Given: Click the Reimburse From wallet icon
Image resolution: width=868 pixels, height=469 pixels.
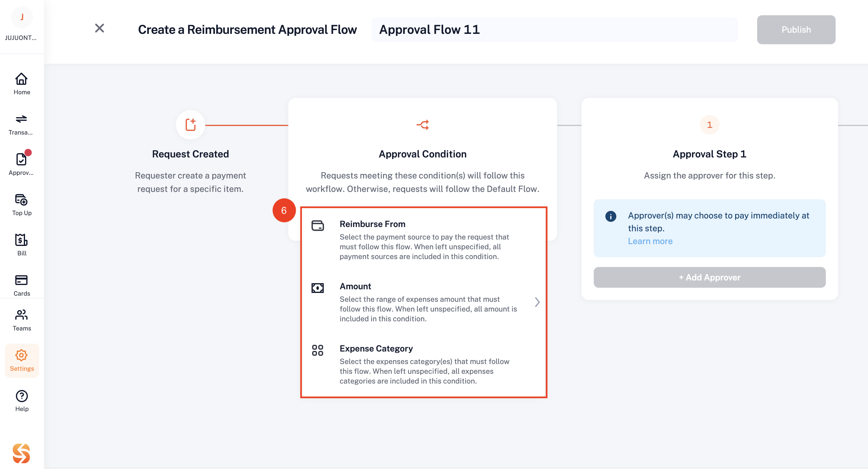Looking at the screenshot, I should pyautogui.click(x=317, y=225).
